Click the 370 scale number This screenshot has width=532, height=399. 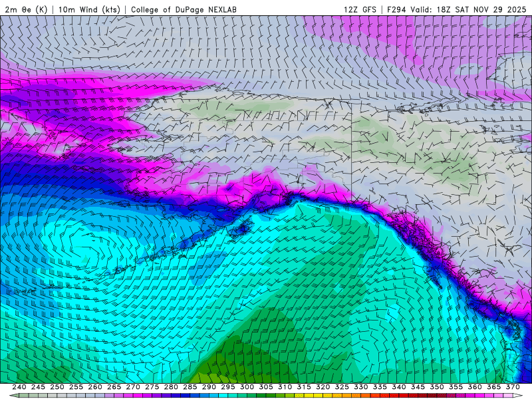click(x=513, y=387)
